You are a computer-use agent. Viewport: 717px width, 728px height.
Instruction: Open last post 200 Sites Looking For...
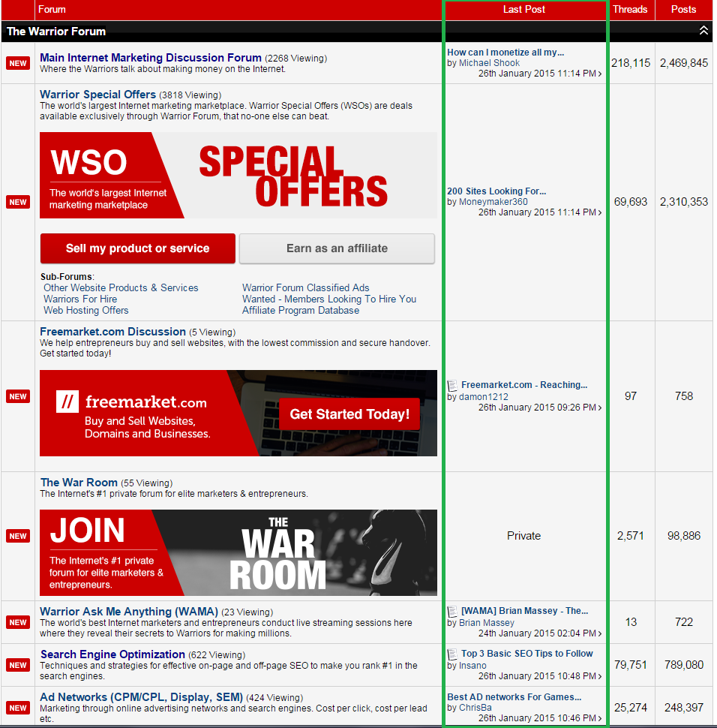[496, 191]
